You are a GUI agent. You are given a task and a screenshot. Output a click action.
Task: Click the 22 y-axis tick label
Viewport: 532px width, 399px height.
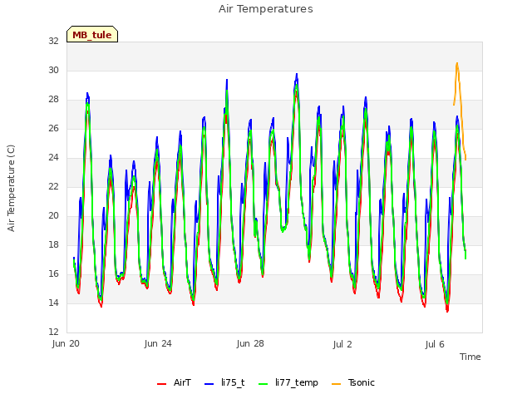point(53,186)
